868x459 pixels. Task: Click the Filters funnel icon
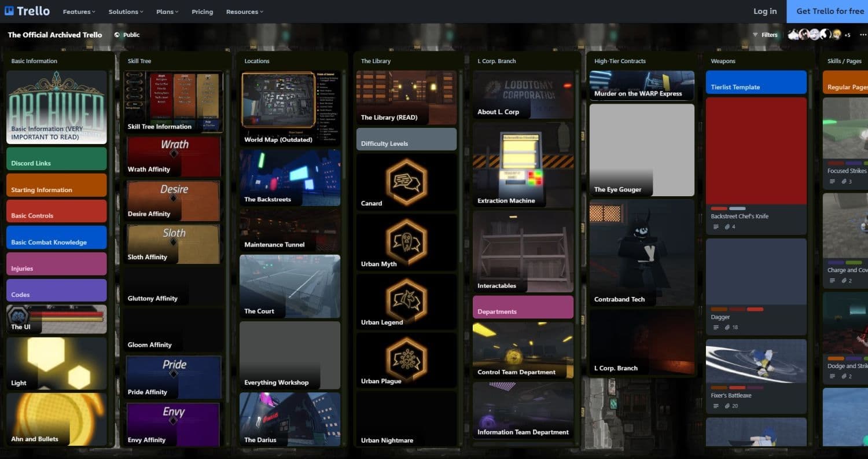(755, 35)
